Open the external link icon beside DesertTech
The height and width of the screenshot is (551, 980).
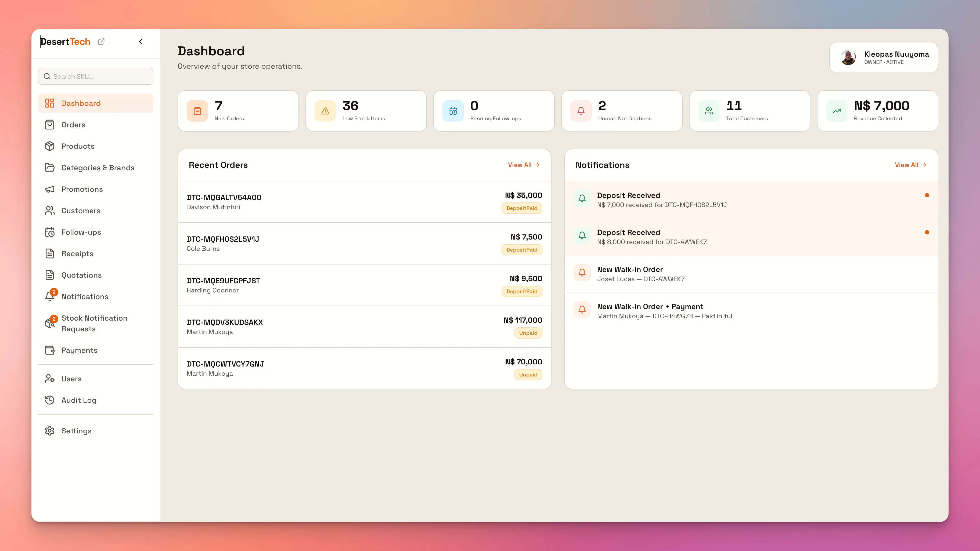tap(101, 41)
